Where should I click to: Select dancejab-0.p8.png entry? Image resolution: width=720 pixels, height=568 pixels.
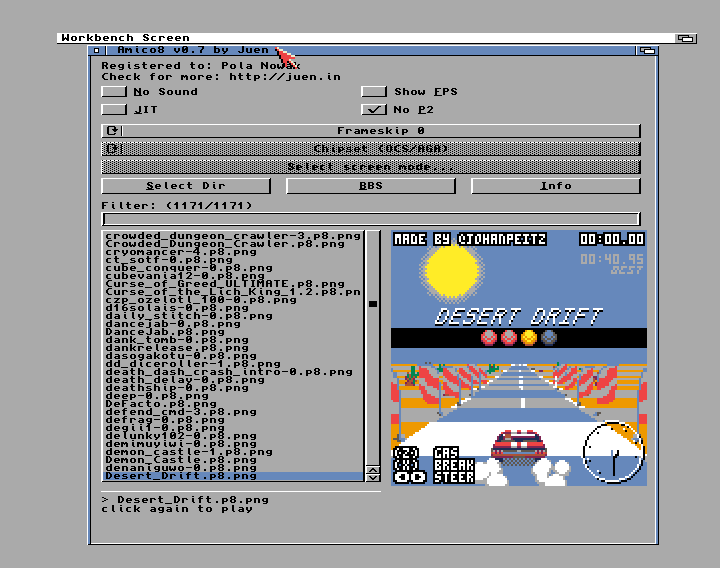tap(233, 324)
